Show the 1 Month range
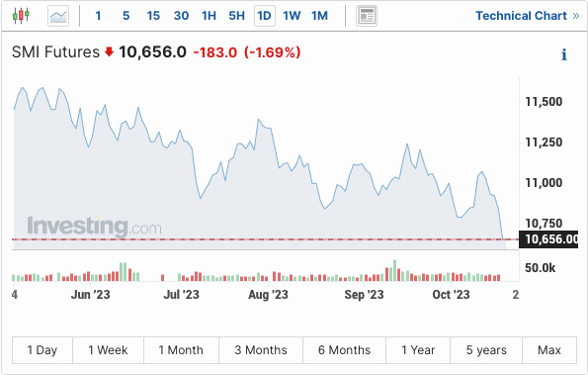Viewport: 588px width, 375px height. coord(181,350)
